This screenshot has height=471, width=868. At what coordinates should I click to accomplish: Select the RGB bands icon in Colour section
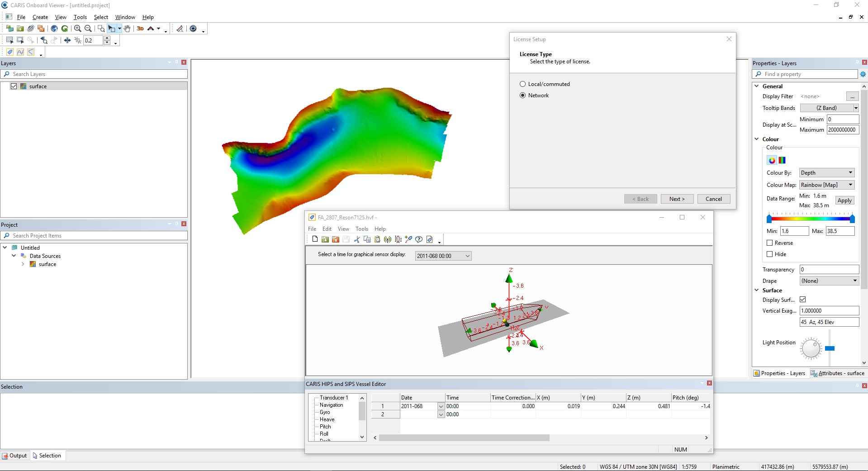tap(782, 160)
